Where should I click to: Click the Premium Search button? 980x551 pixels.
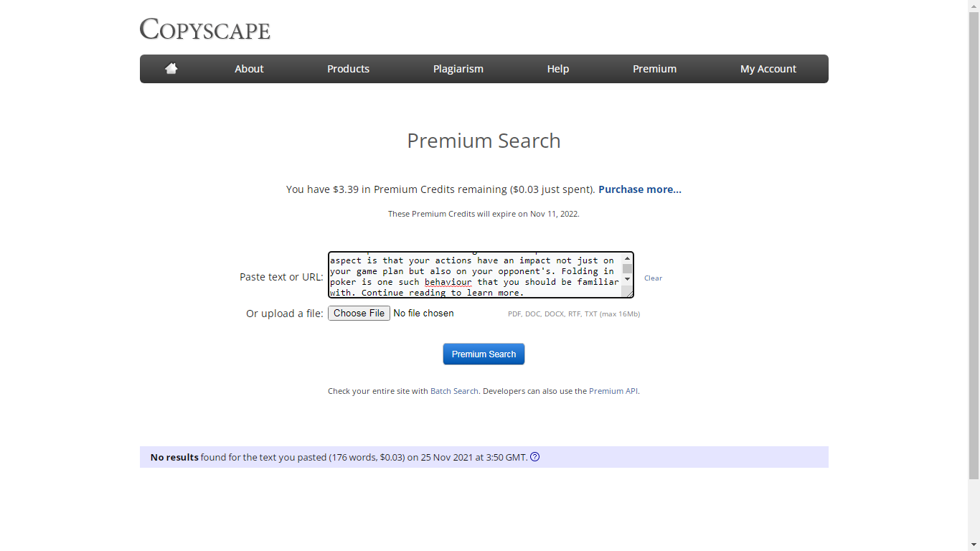pos(484,354)
